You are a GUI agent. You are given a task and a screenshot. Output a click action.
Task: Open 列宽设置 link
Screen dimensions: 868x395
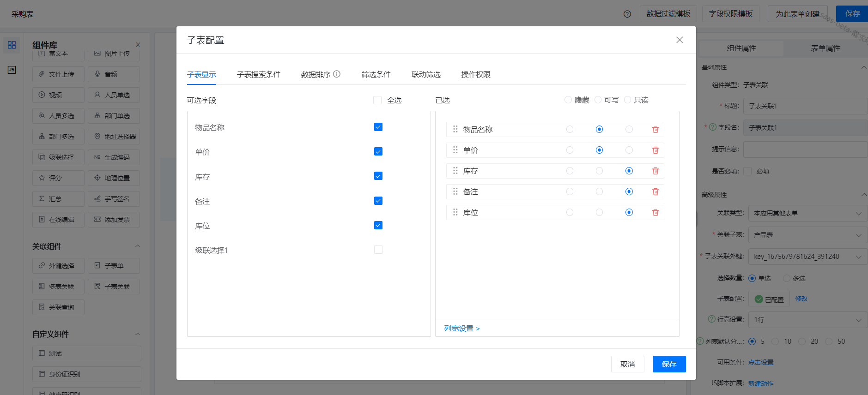pyautogui.click(x=462, y=328)
